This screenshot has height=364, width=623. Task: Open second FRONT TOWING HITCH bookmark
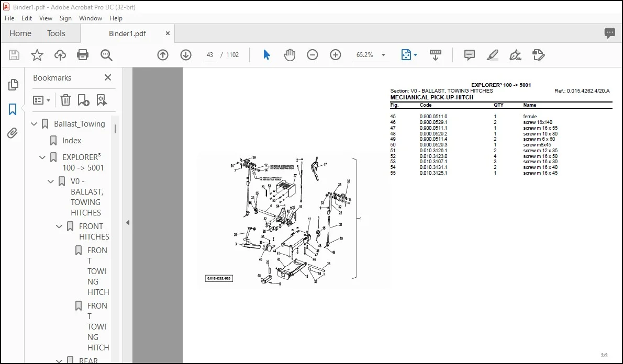[x=98, y=327]
